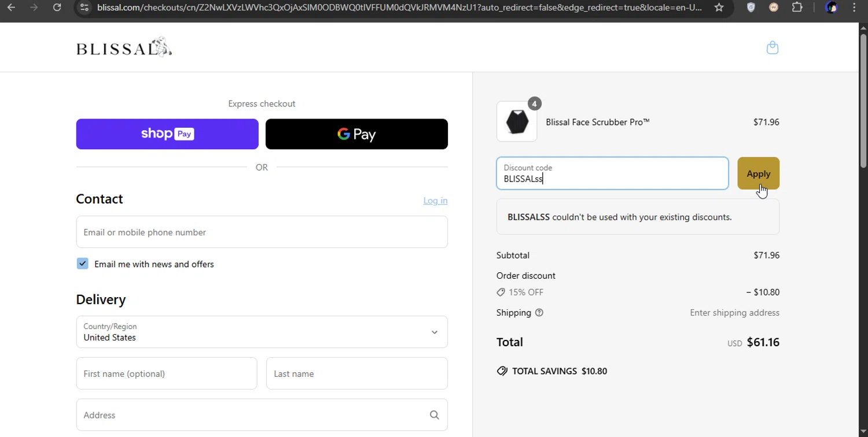Click the Contact heading
The height and width of the screenshot is (437, 868).
pos(100,199)
